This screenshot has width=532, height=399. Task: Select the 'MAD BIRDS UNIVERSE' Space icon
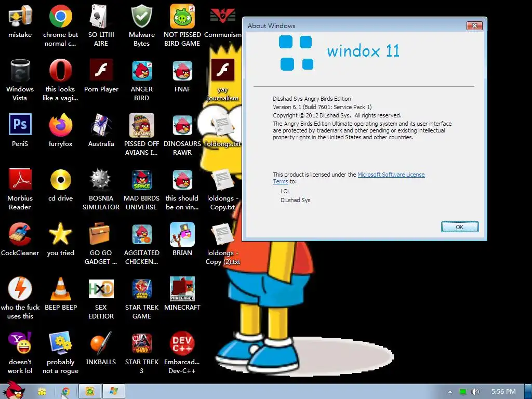(x=141, y=180)
